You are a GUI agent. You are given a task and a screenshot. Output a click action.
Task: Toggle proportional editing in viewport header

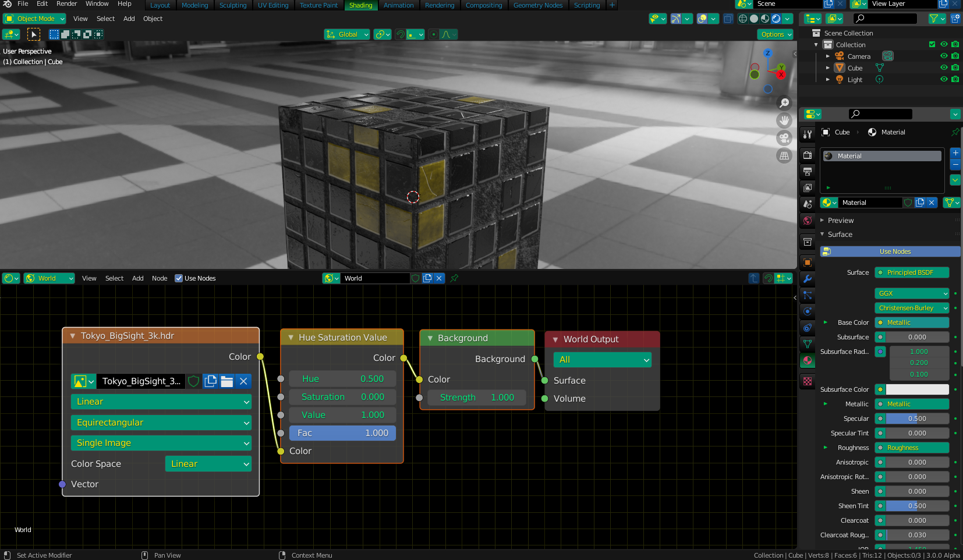coord(433,34)
